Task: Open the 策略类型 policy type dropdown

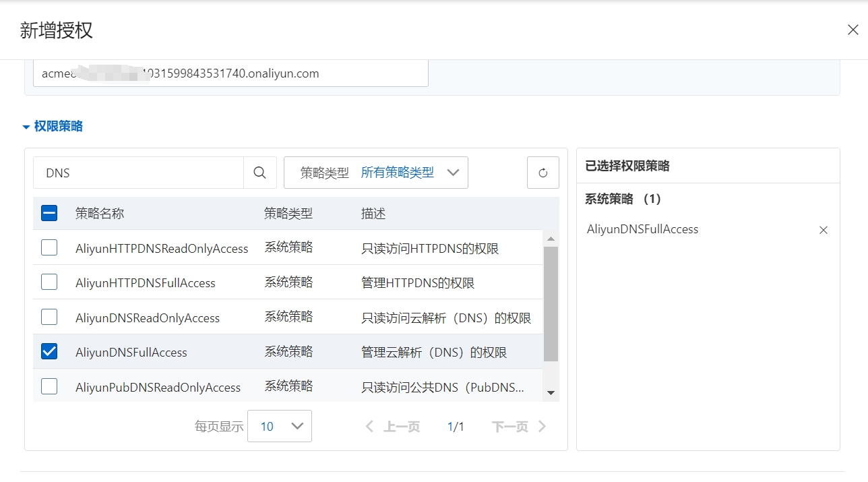Action: (x=375, y=173)
